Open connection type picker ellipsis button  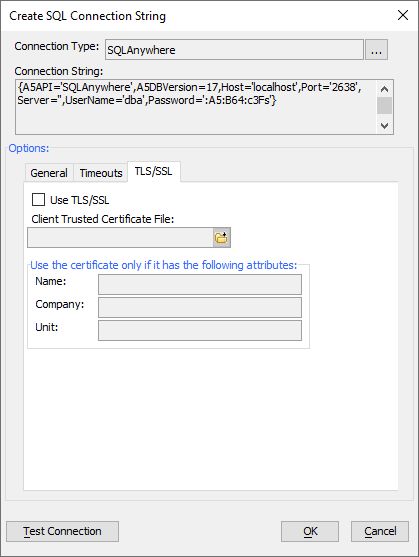click(376, 50)
